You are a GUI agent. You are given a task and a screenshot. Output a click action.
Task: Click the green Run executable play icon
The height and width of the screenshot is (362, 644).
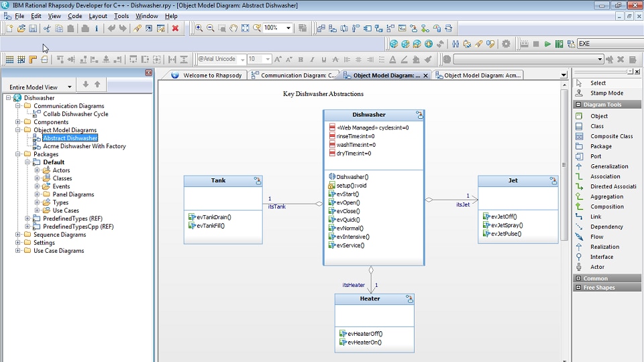click(547, 44)
